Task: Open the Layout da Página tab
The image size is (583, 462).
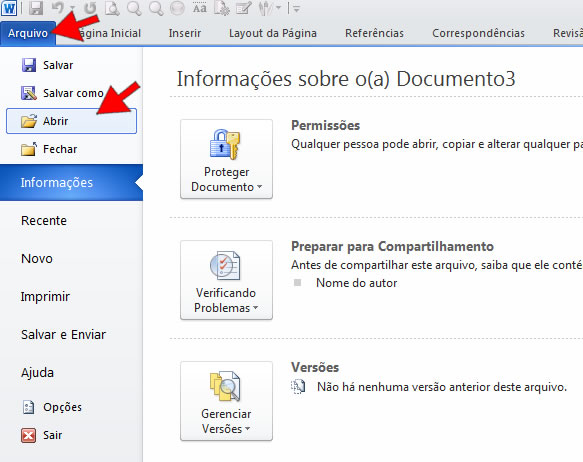Action: click(x=273, y=33)
